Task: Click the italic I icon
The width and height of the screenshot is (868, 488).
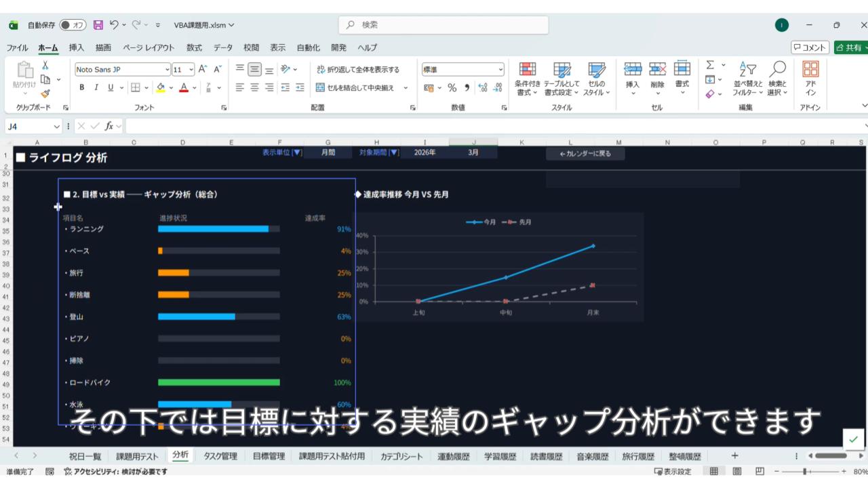Action: pos(96,87)
